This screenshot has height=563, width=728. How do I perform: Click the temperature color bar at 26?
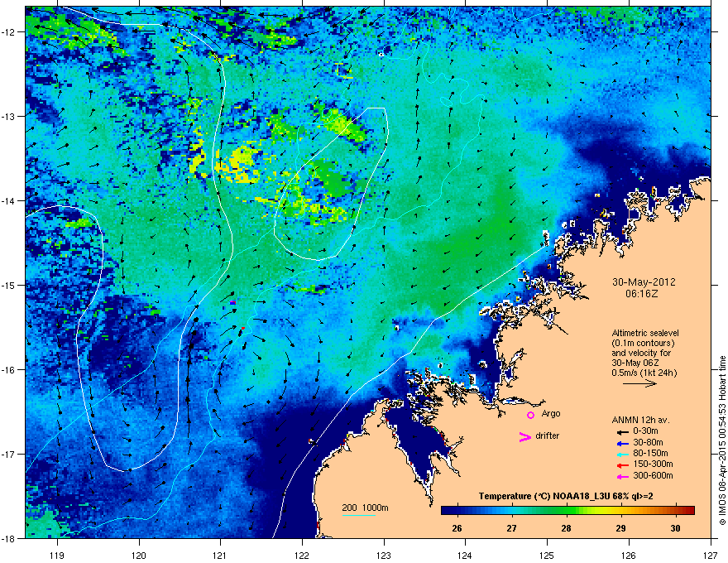tap(457, 510)
